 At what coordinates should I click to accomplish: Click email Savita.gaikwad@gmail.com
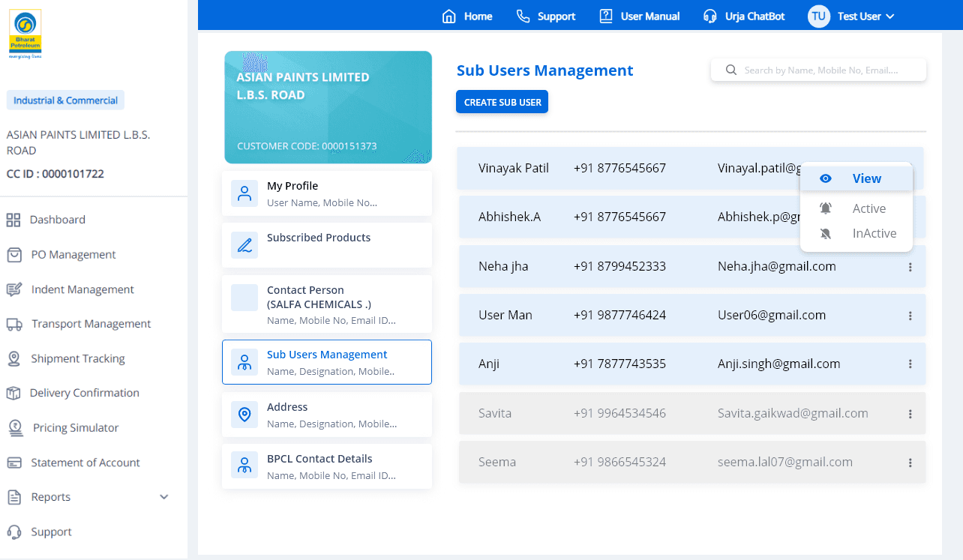[x=793, y=413]
